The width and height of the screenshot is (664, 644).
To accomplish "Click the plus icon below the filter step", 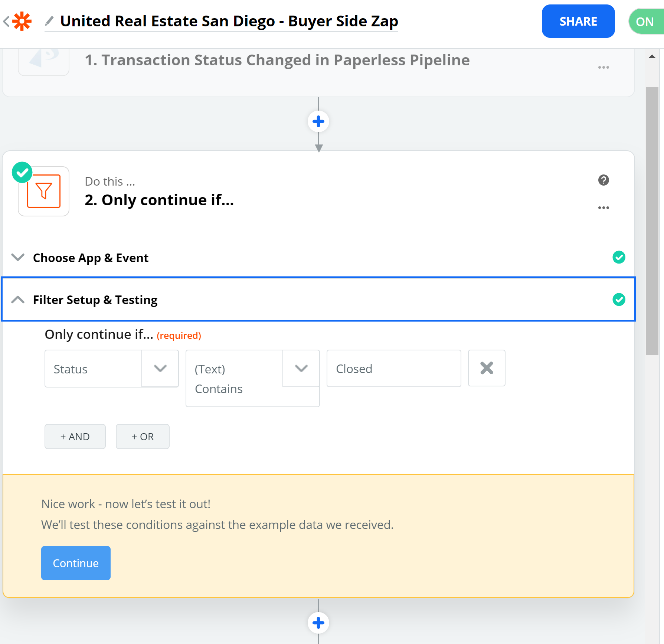I will coord(318,623).
